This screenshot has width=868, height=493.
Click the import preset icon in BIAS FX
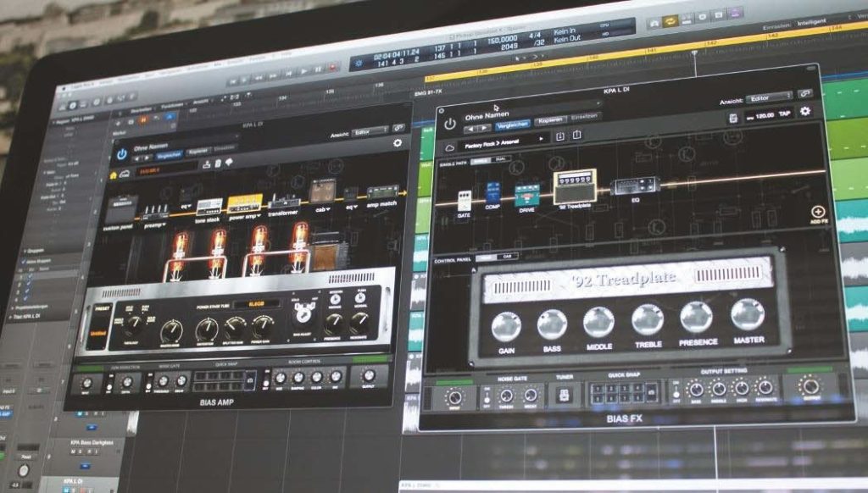coord(559,136)
